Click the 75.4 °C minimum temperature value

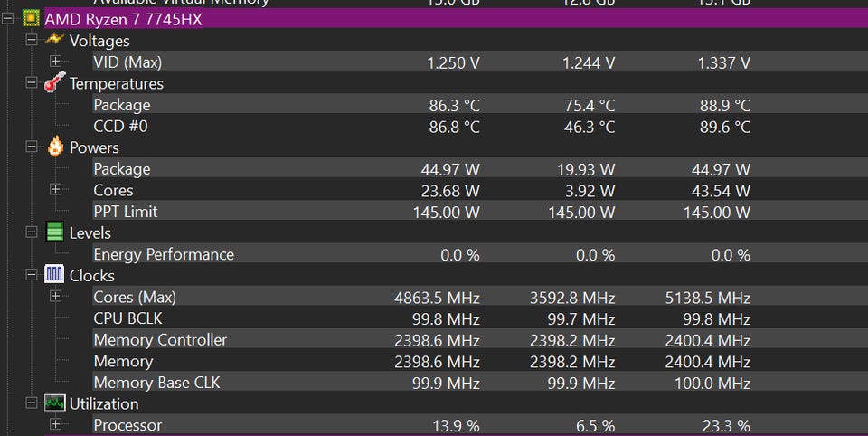[x=590, y=105]
